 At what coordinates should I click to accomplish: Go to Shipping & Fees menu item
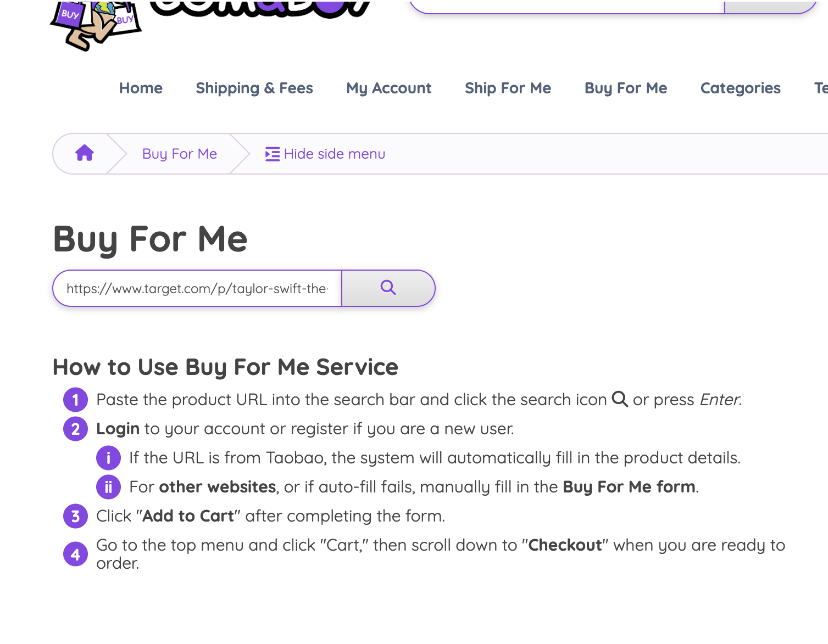254,88
